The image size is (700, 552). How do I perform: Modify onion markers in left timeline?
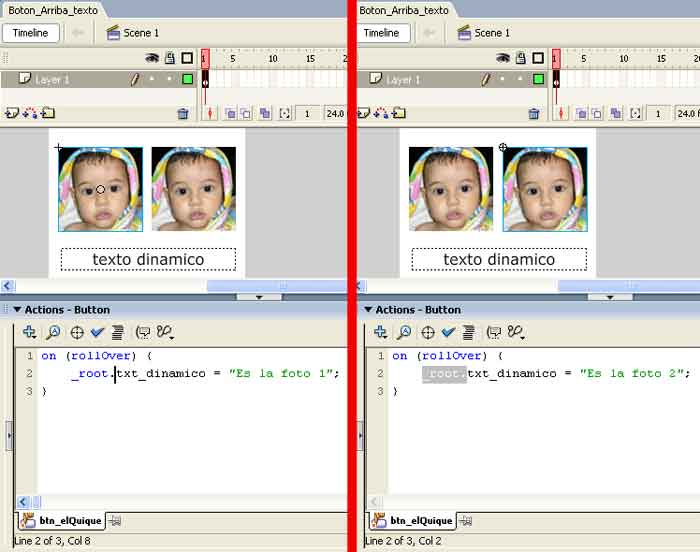pyautogui.click(x=284, y=113)
